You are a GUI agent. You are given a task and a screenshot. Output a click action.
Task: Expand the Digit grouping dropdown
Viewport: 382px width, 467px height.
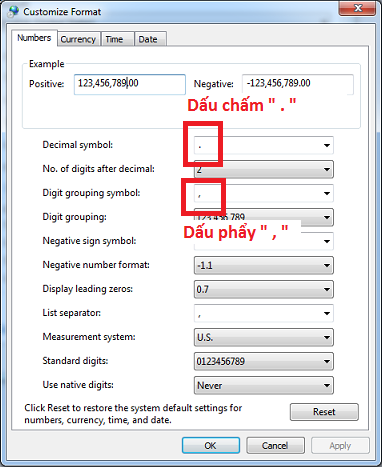point(264,217)
